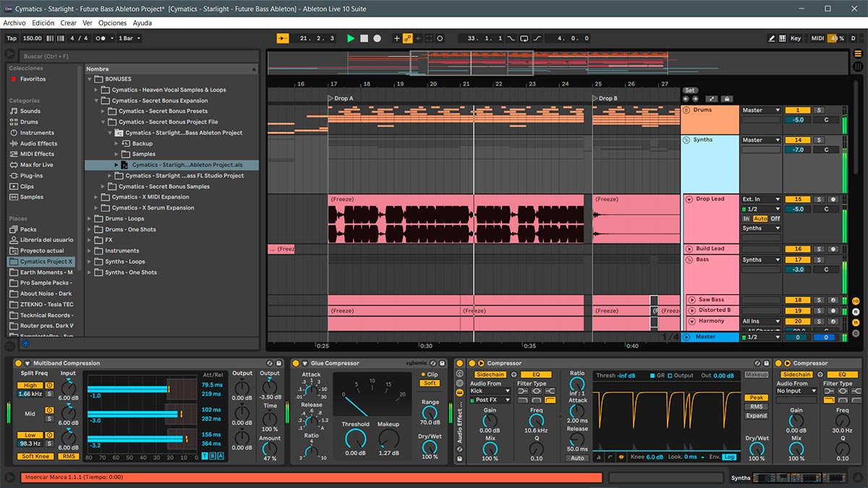This screenshot has height=488, width=868.
Task: Open Drums track output Master dropdown
Action: 761,110
